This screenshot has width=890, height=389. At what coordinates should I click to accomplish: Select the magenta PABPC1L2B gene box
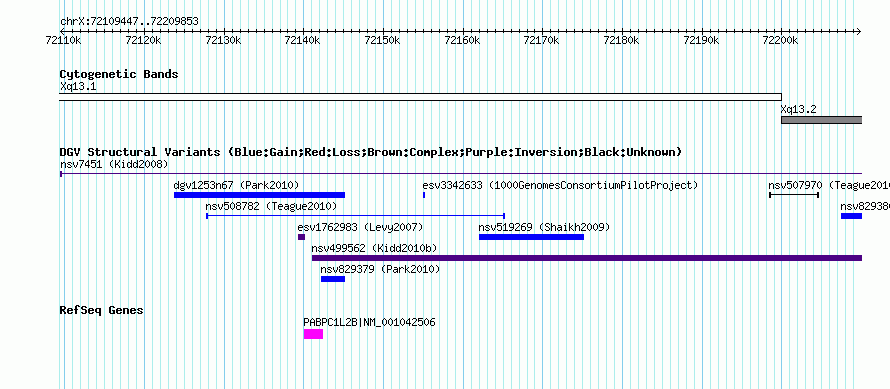[313, 334]
